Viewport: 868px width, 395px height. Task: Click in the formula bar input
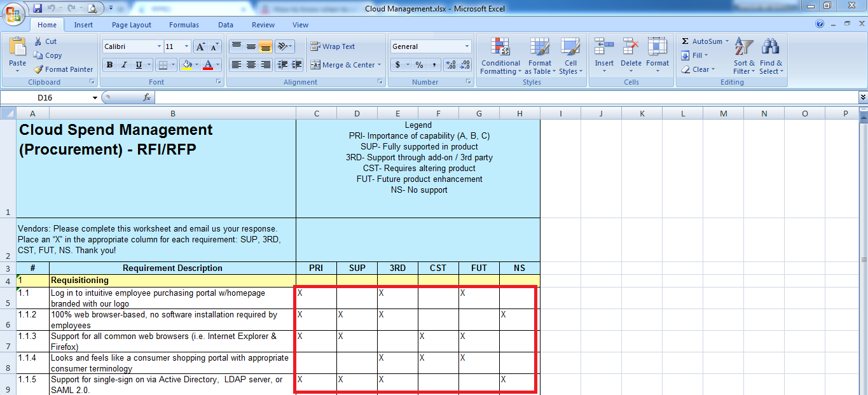click(x=506, y=97)
